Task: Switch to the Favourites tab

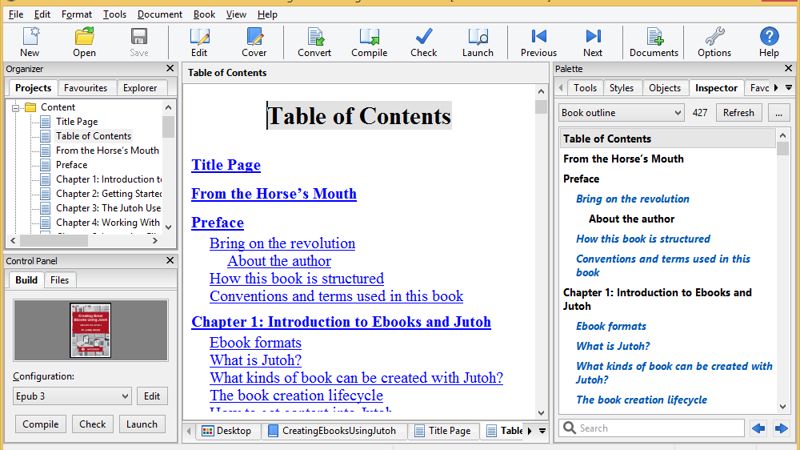Action: coord(86,88)
